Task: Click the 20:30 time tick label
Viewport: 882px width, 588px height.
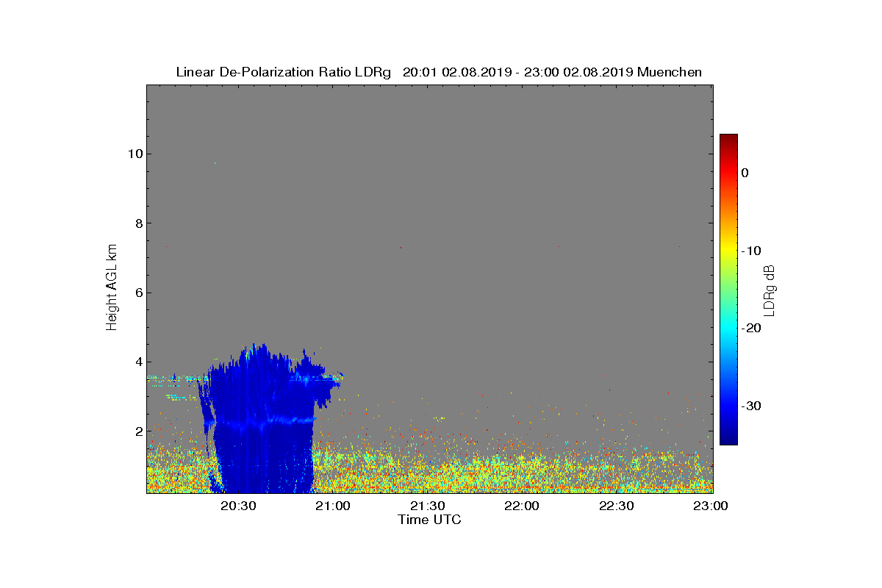Action: coord(238,506)
